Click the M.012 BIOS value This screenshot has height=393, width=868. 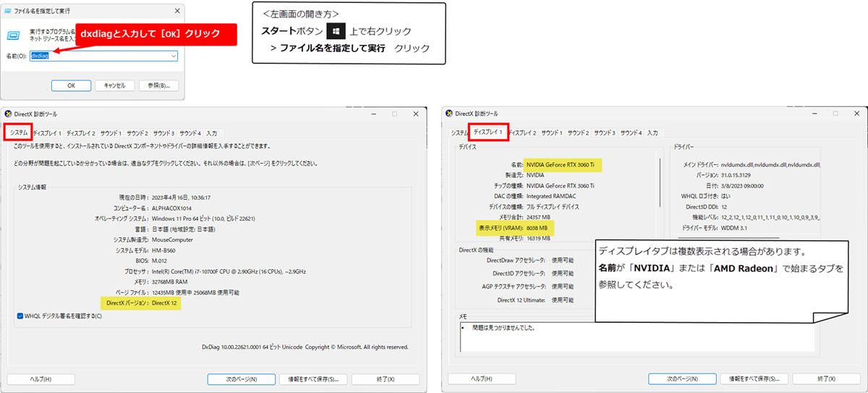pos(159,261)
